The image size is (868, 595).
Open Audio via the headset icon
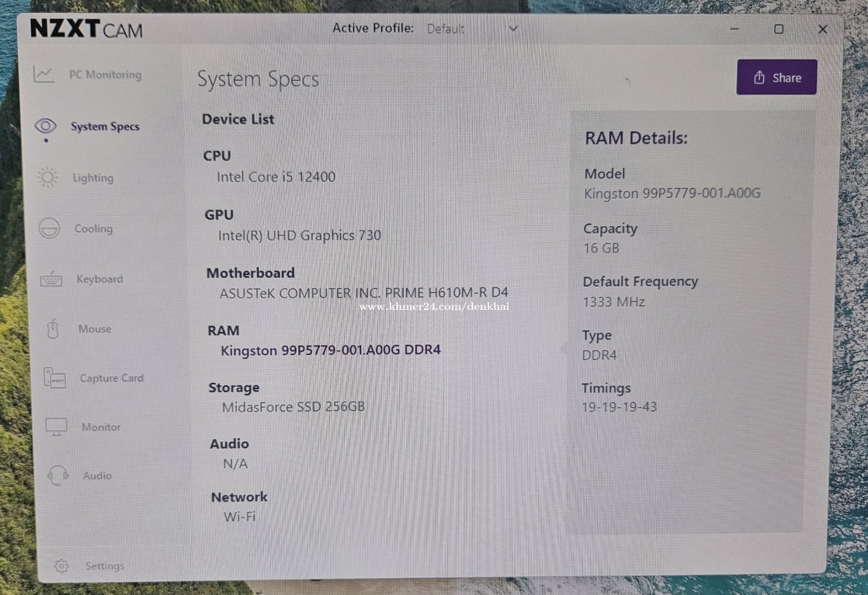click(58, 475)
